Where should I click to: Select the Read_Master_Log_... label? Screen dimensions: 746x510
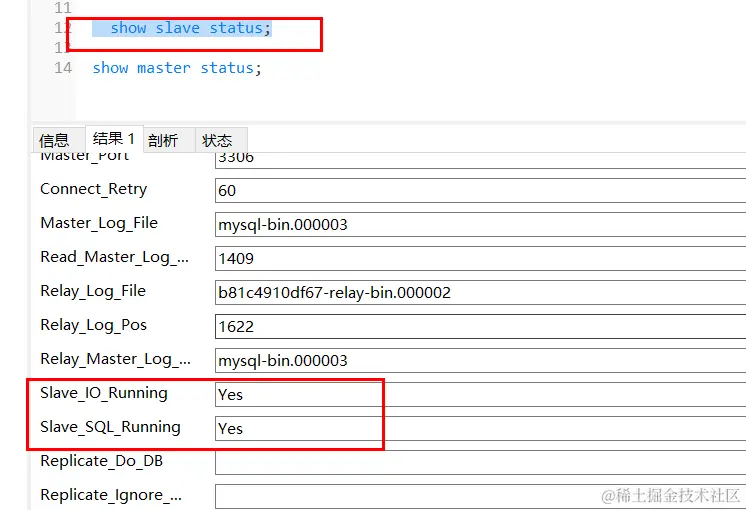pos(115,257)
